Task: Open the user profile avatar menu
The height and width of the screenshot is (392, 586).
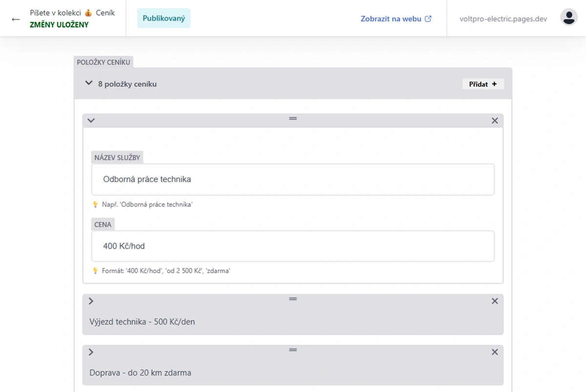Action: (x=568, y=18)
